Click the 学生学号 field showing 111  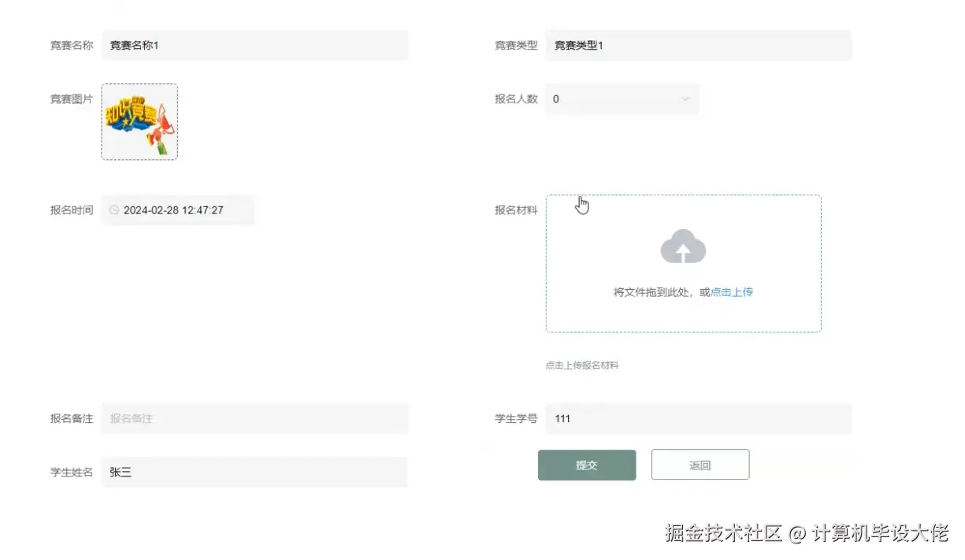pyautogui.click(x=699, y=418)
